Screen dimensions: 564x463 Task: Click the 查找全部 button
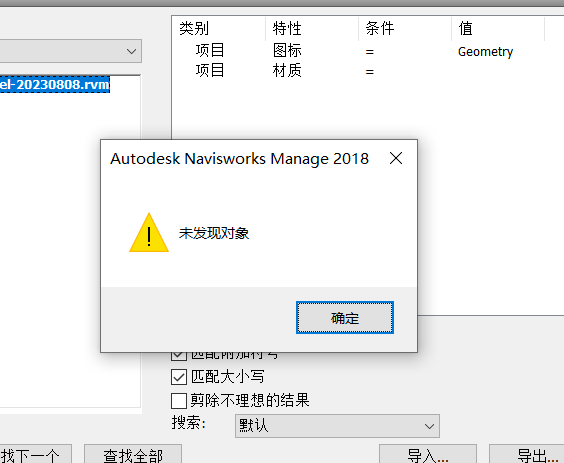(x=133, y=455)
